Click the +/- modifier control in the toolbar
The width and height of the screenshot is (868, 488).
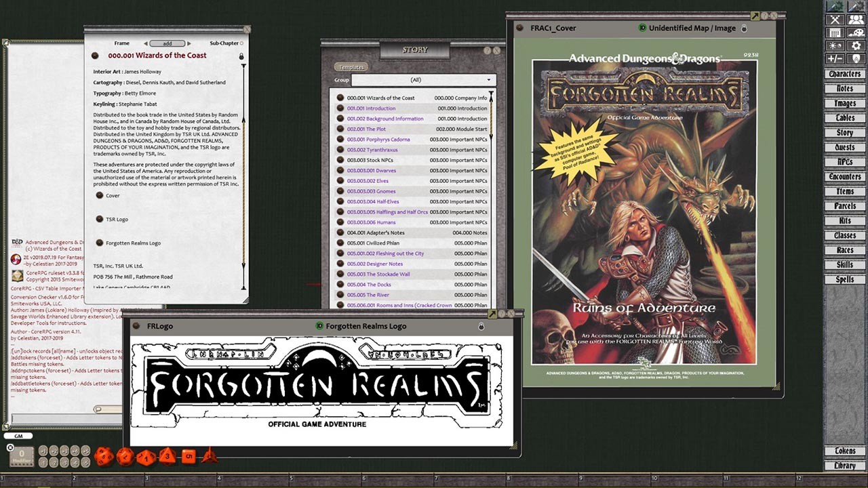(x=835, y=58)
